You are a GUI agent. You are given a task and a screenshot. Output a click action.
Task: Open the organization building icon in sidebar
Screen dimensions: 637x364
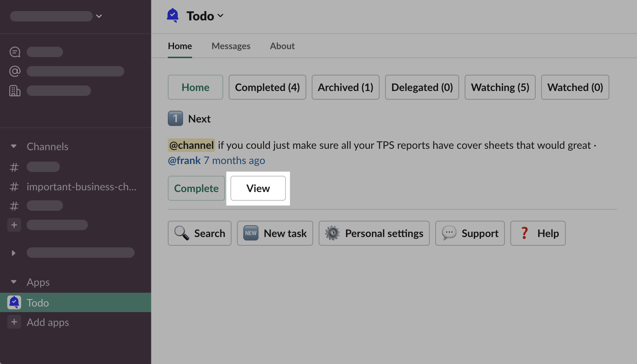15,91
